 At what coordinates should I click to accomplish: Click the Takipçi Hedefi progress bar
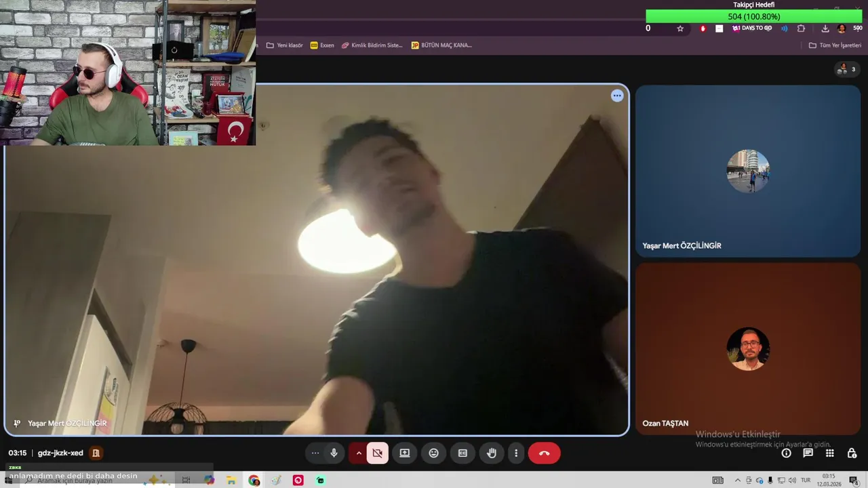(753, 16)
